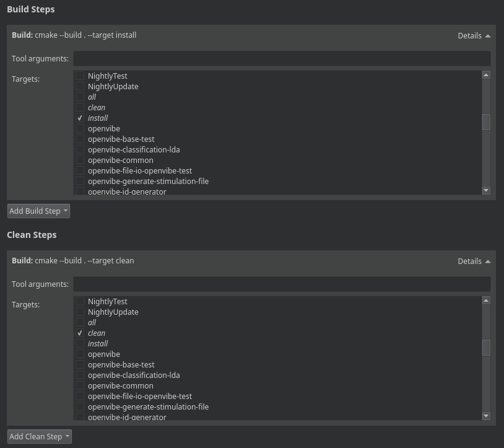504x448 pixels.
Task: Enable the all target in Build Steps
Action: [80, 97]
